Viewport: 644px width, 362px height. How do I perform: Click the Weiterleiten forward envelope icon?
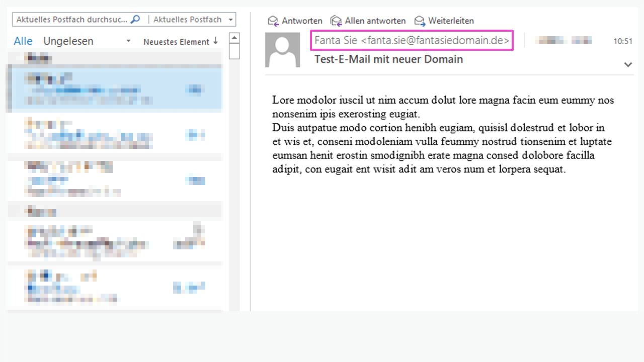[420, 21]
